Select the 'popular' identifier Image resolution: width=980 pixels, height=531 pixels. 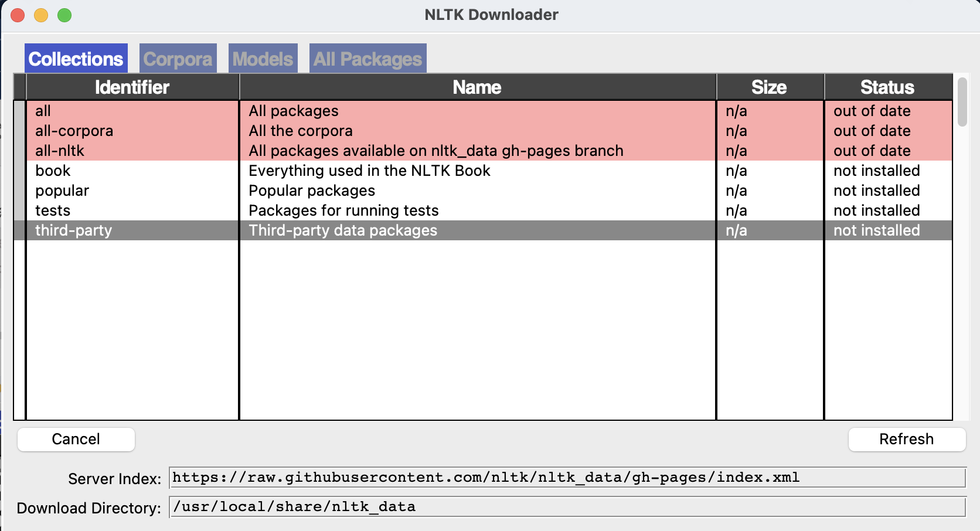pos(132,190)
